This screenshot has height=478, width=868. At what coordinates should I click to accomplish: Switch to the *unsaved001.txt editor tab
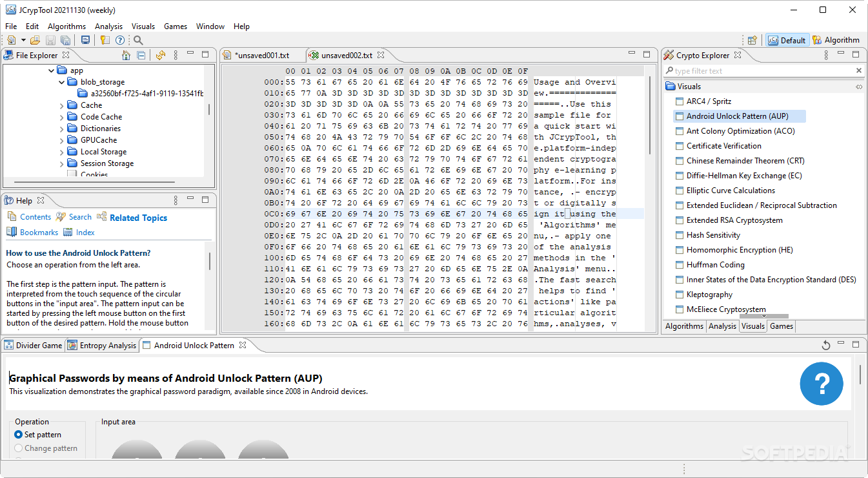[261, 56]
